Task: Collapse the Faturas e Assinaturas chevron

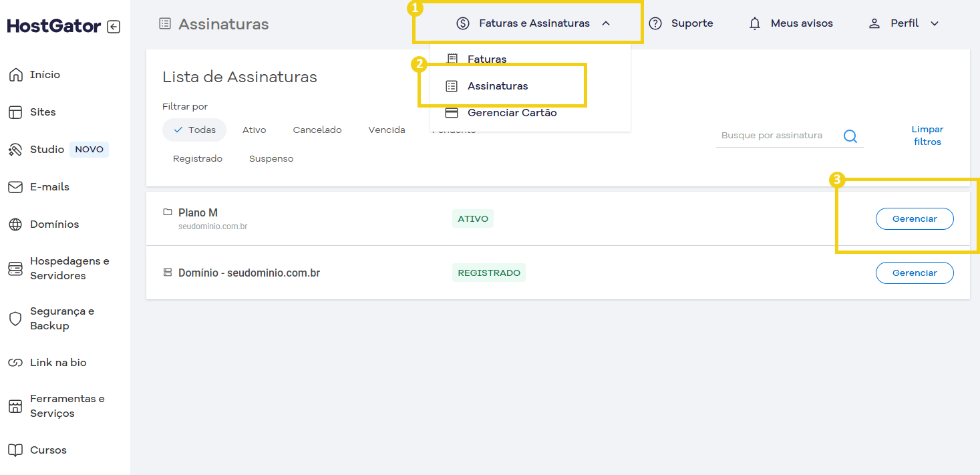Action: (x=606, y=23)
